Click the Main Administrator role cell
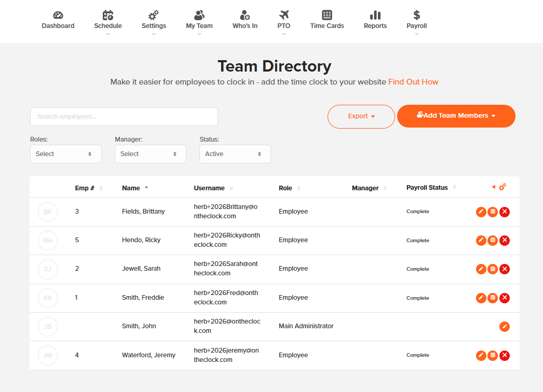The image size is (543, 392). pyautogui.click(x=306, y=326)
